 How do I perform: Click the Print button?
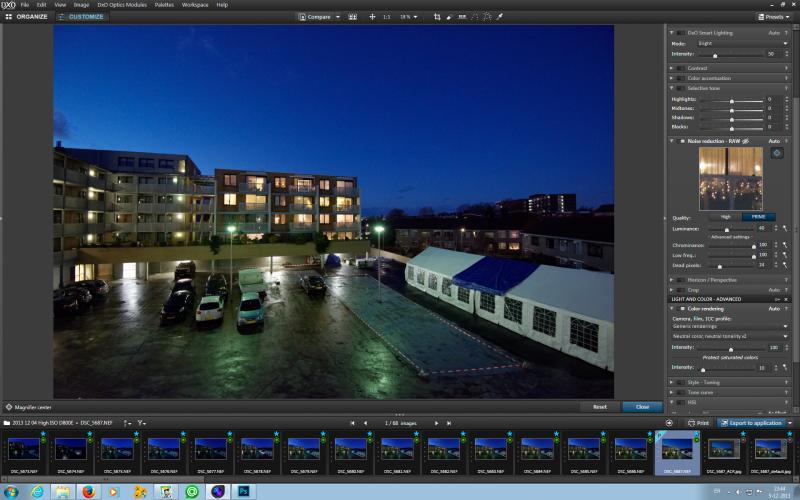click(x=698, y=423)
